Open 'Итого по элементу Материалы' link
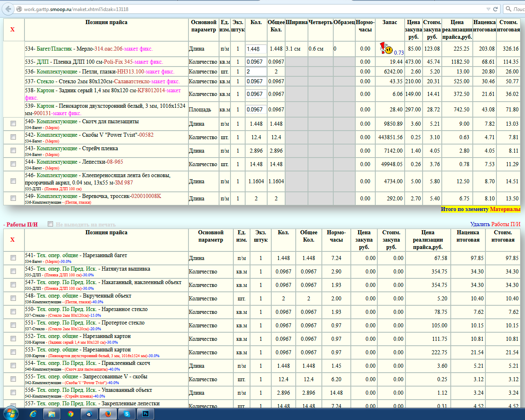 (481, 209)
